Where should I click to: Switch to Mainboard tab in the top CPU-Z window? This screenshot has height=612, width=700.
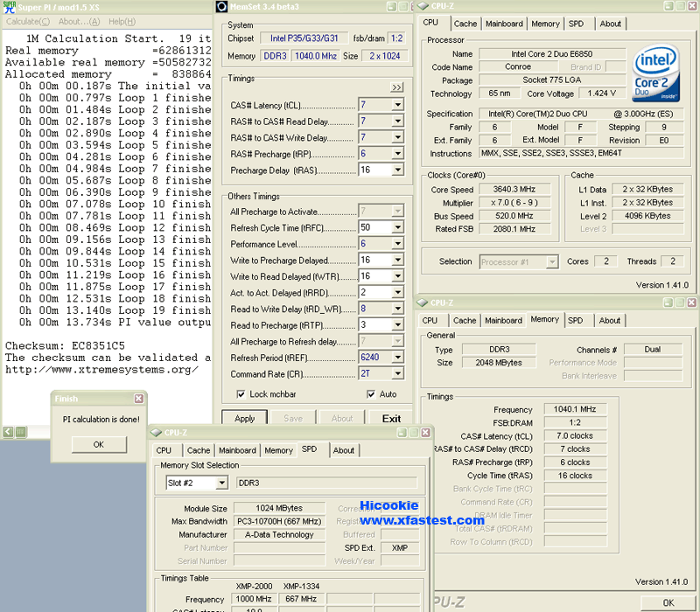point(504,24)
